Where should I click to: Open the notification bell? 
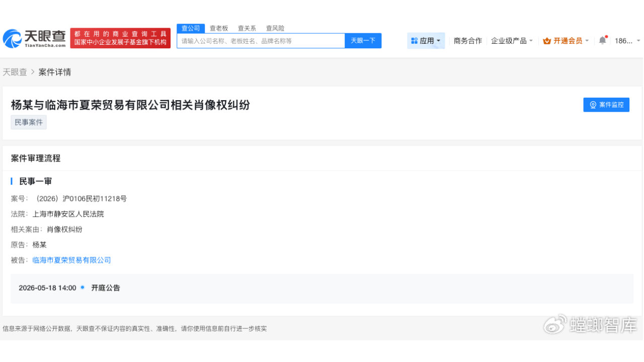(x=602, y=40)
